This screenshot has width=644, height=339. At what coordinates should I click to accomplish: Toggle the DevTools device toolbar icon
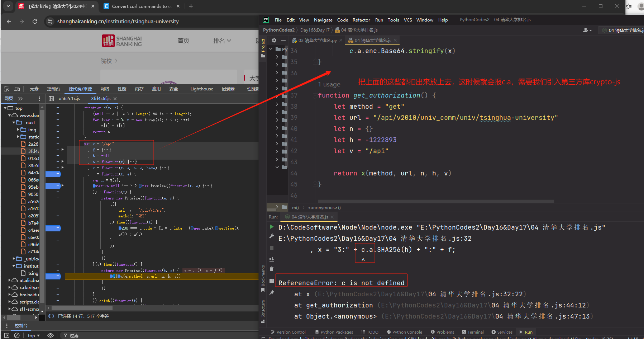pos(17,89)
